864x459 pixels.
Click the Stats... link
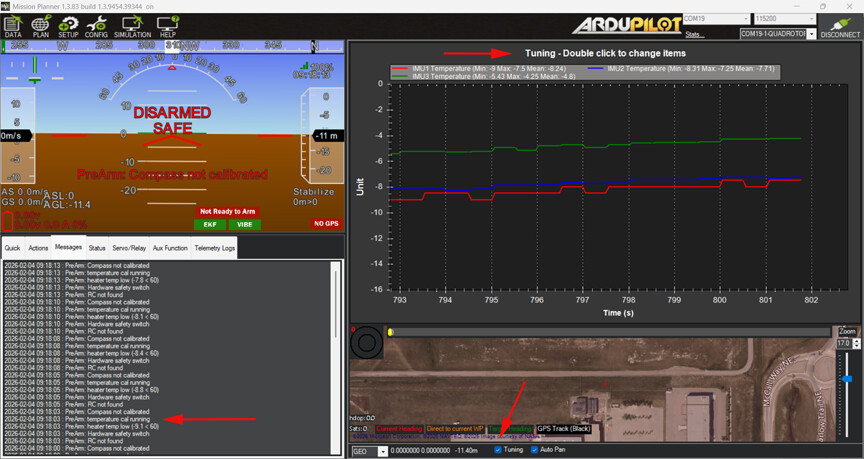coord(694,35)
